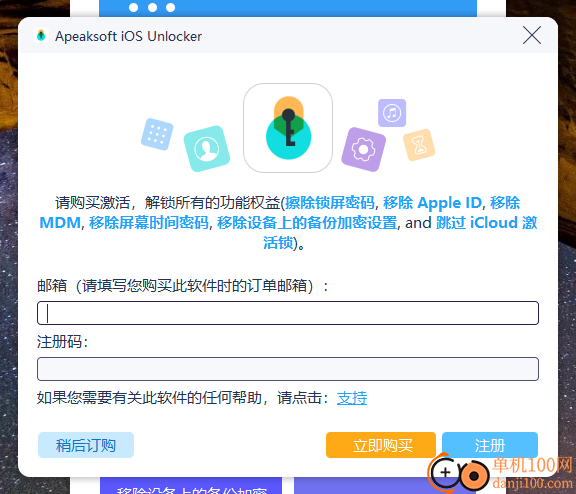
Task: Open the 支持 support link
Action: click(x=352, y=398)
